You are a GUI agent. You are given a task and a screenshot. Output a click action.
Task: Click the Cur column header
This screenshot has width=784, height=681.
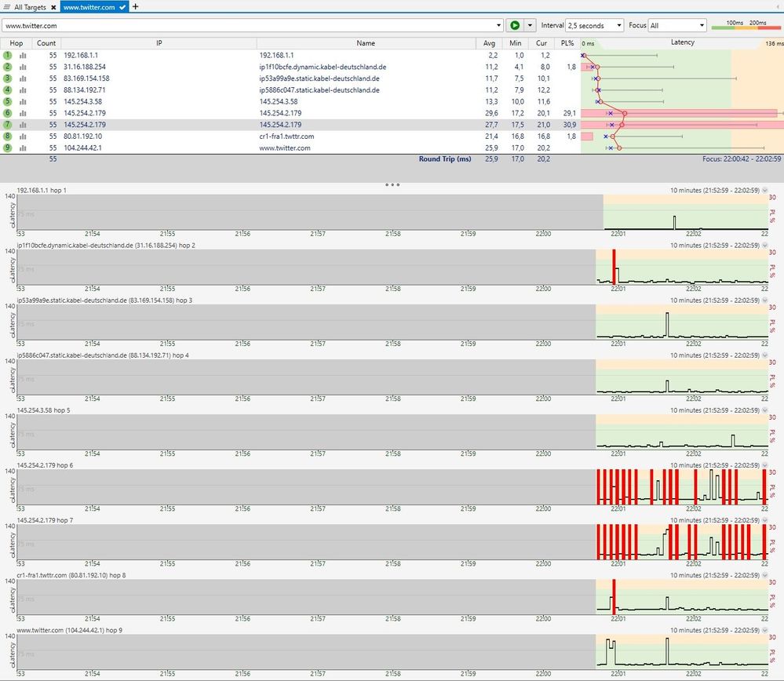tap(542, 43)
